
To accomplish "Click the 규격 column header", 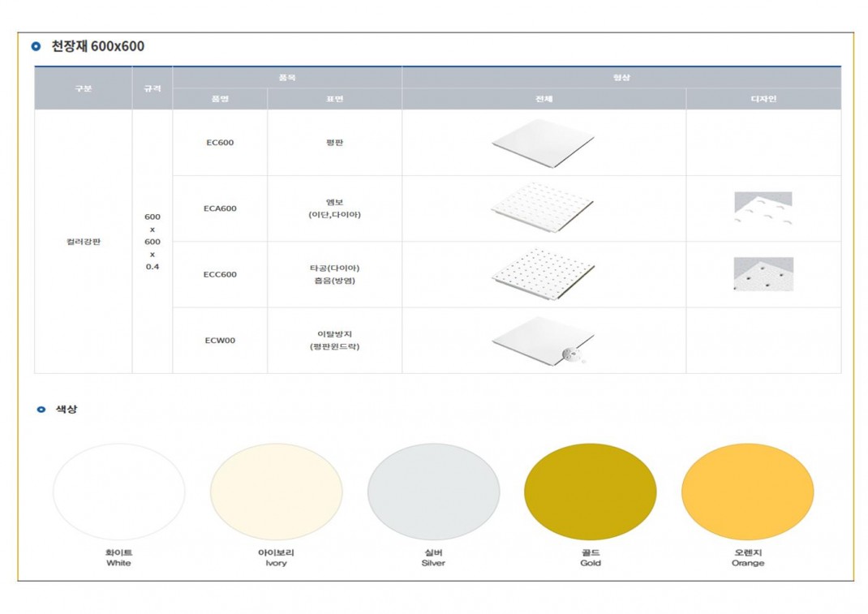I will click(153, 88).
